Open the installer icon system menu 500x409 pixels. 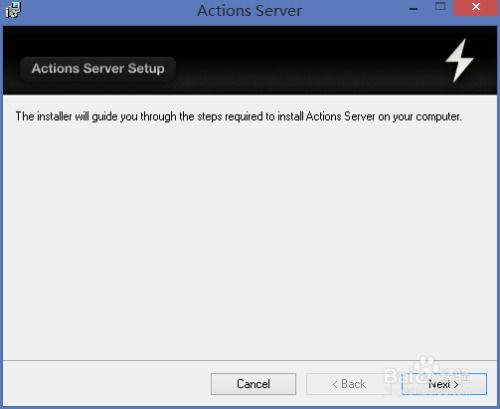[13, 9]
